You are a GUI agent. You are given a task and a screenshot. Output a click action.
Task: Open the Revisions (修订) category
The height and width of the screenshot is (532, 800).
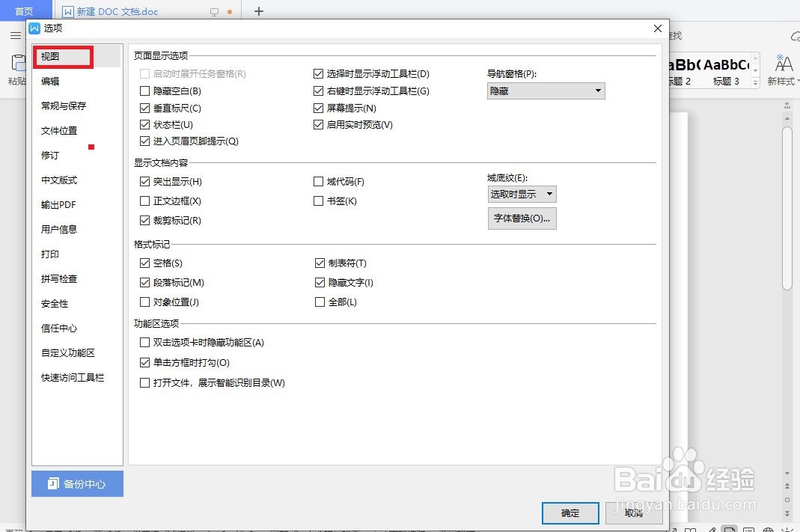coord(50,155)
